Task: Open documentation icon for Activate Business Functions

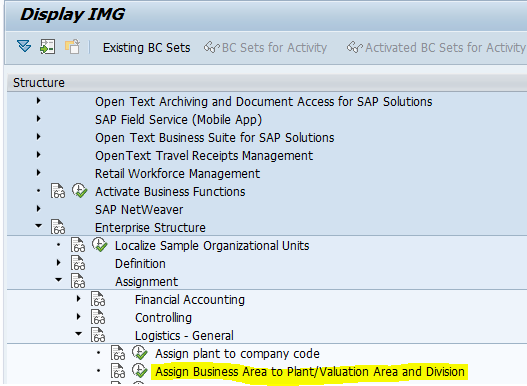Action: tap(58, 191)
